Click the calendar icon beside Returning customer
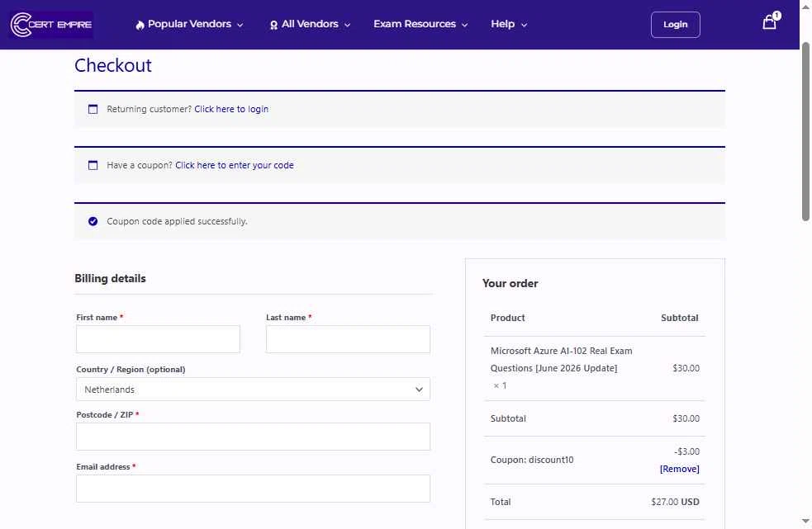812x529 pixels. 93,109
